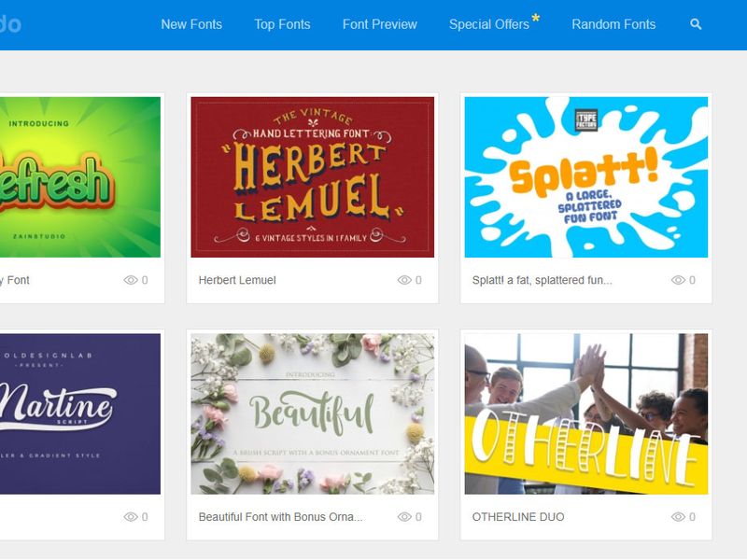
Task: Select Special Offers in the navigation bar
Action: (489, 24)
